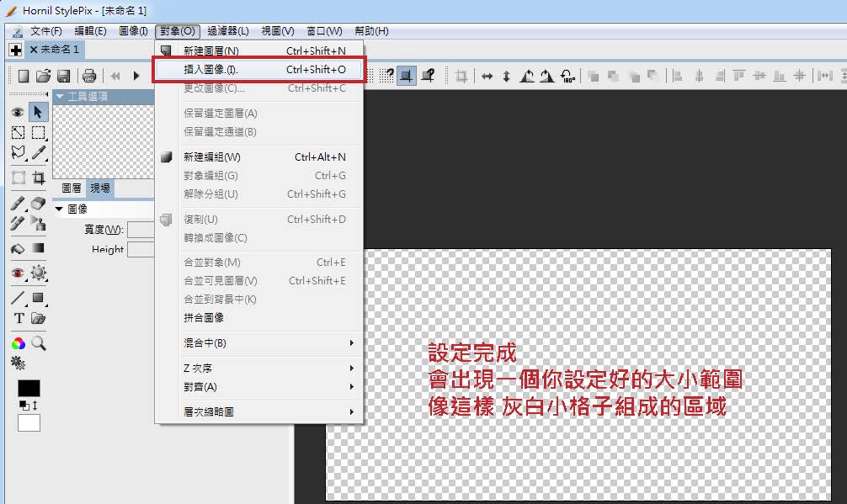Open the 過濾器(L) menu

228,31
